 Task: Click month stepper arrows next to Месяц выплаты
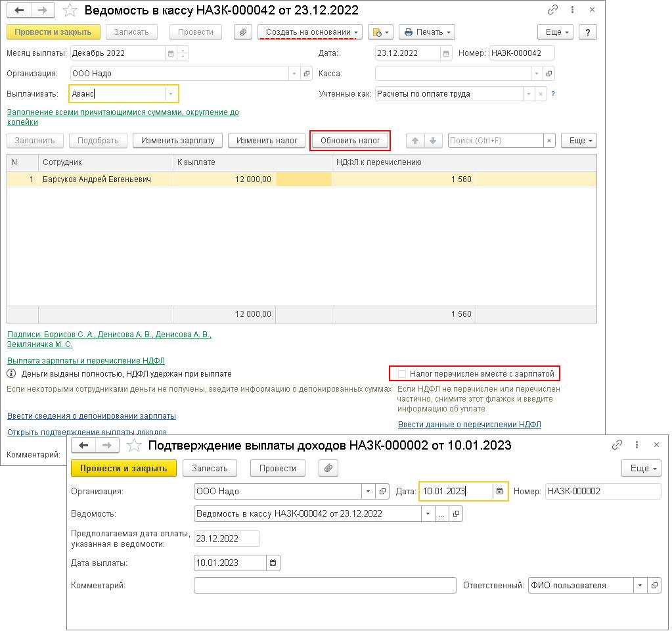(x=183, y=53)
